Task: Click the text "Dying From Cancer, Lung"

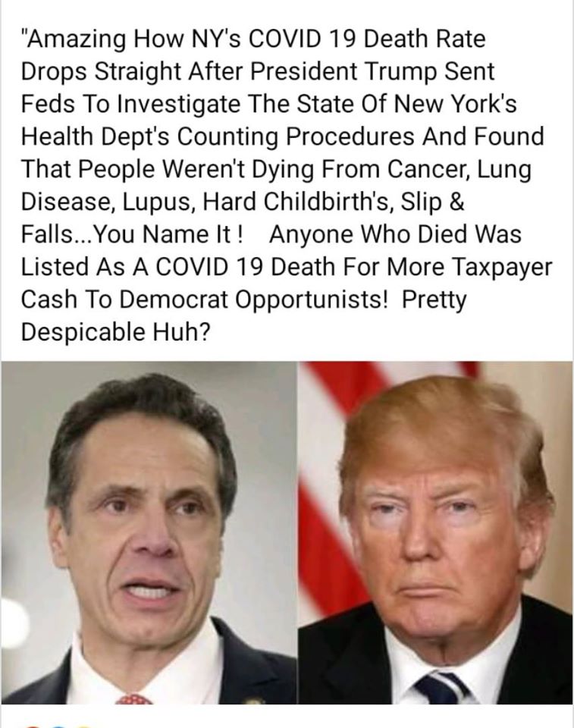Action: coord(391,169)
